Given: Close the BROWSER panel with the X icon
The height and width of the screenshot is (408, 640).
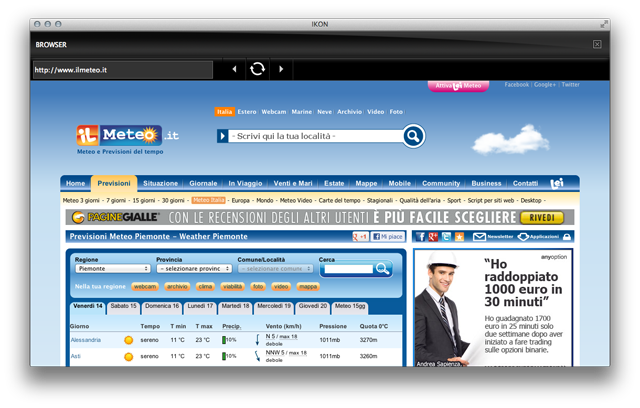Looking at the screenshot, I should 597,44.
